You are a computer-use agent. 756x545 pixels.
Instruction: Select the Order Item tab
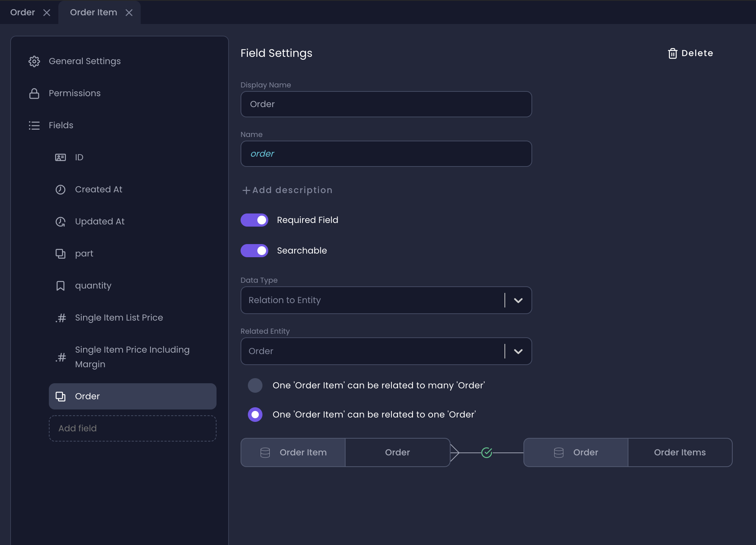pyautogui.click(x=93, y=12)
